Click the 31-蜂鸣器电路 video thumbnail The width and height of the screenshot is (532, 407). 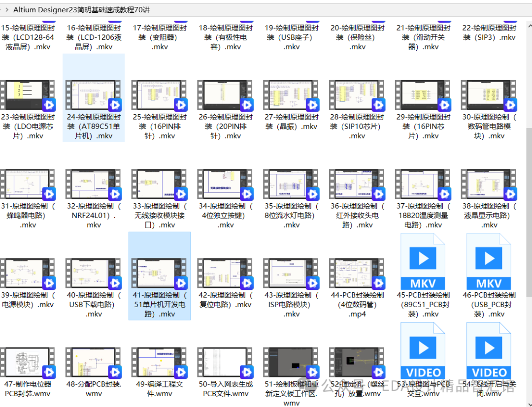(28, 185)
